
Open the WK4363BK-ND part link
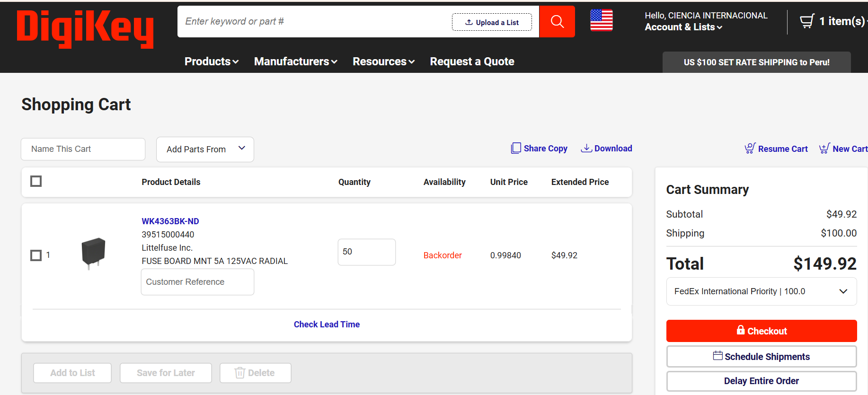(170, 221)
